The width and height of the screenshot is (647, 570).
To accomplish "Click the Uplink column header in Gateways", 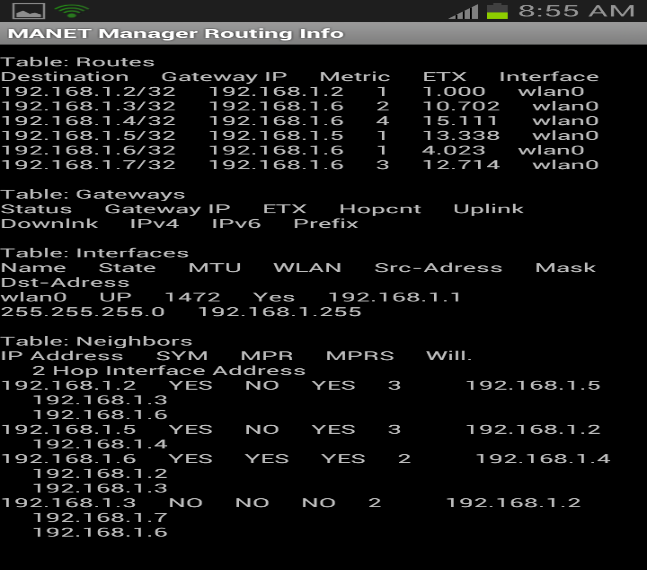I will click(488, 209).
